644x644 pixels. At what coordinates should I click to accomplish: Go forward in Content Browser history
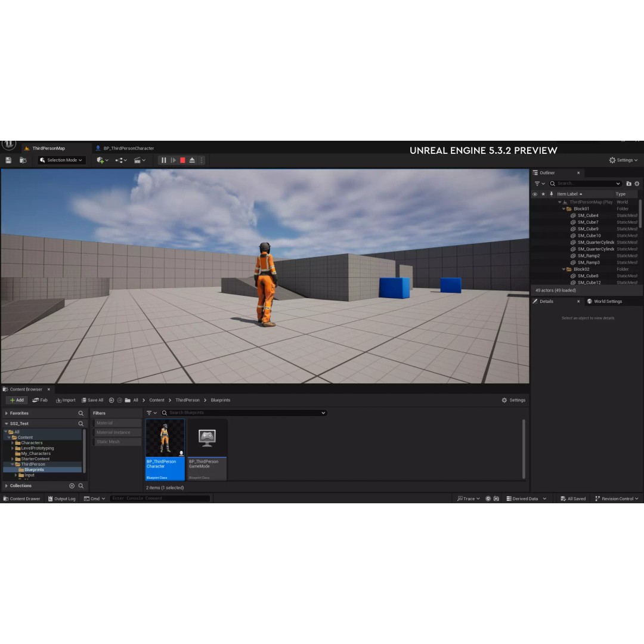[x=119, y=400]
